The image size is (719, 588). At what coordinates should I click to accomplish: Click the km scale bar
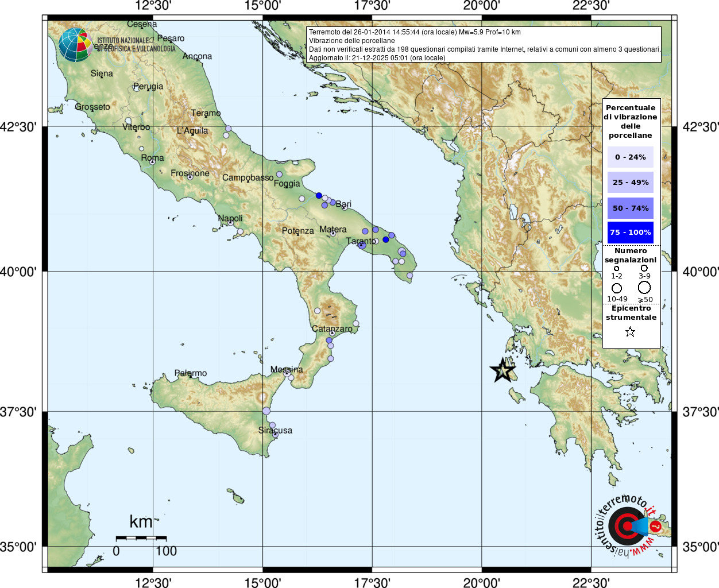pyautogui.click(x=141, y=538)
